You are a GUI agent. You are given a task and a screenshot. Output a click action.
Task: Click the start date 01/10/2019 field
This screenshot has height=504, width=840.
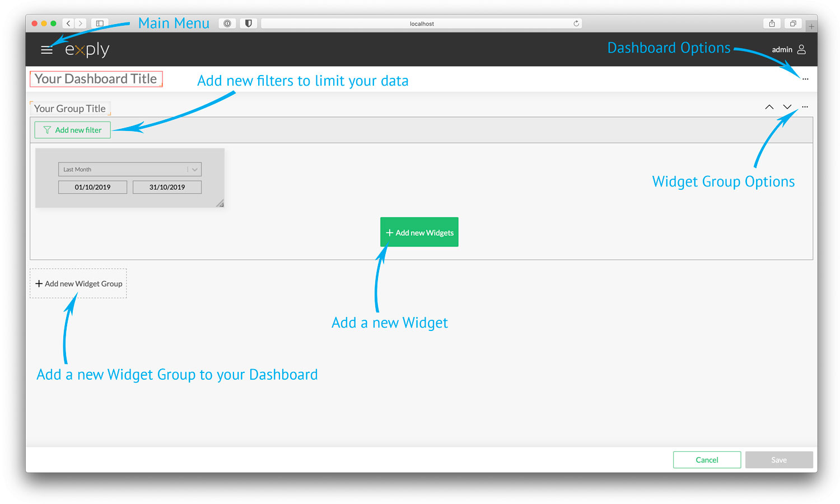[x=92, y=187]
